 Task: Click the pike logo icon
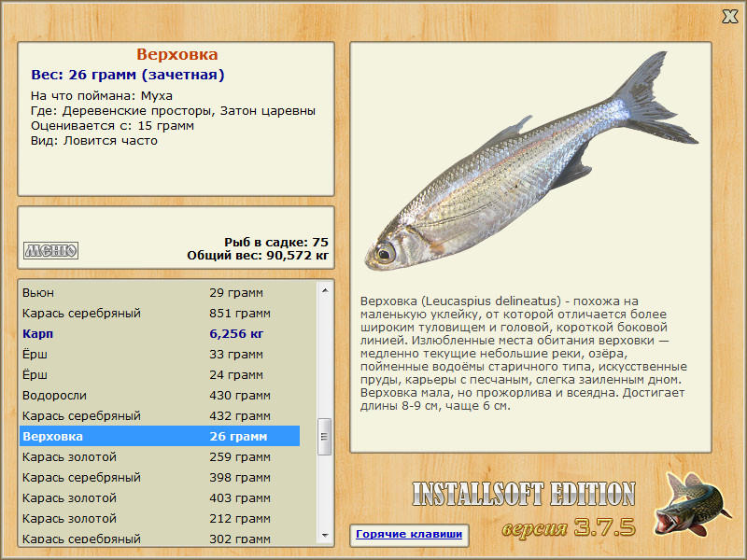(693, 505)
